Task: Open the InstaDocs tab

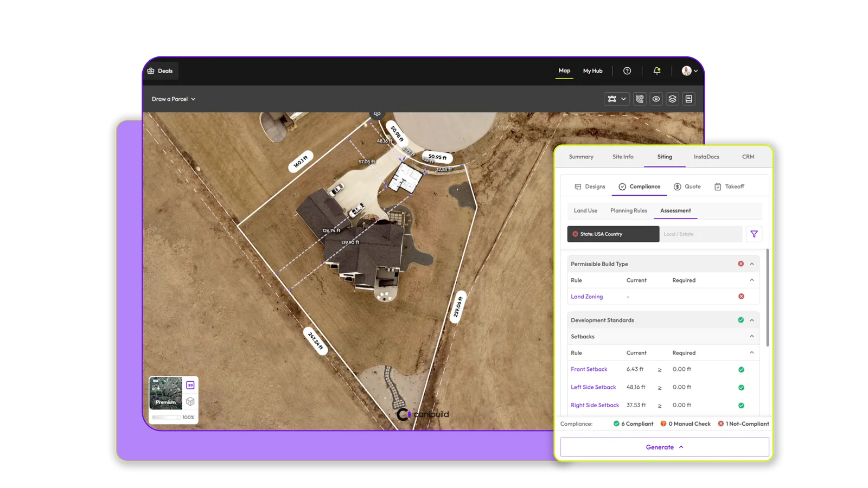Action: tap(706, 157)
